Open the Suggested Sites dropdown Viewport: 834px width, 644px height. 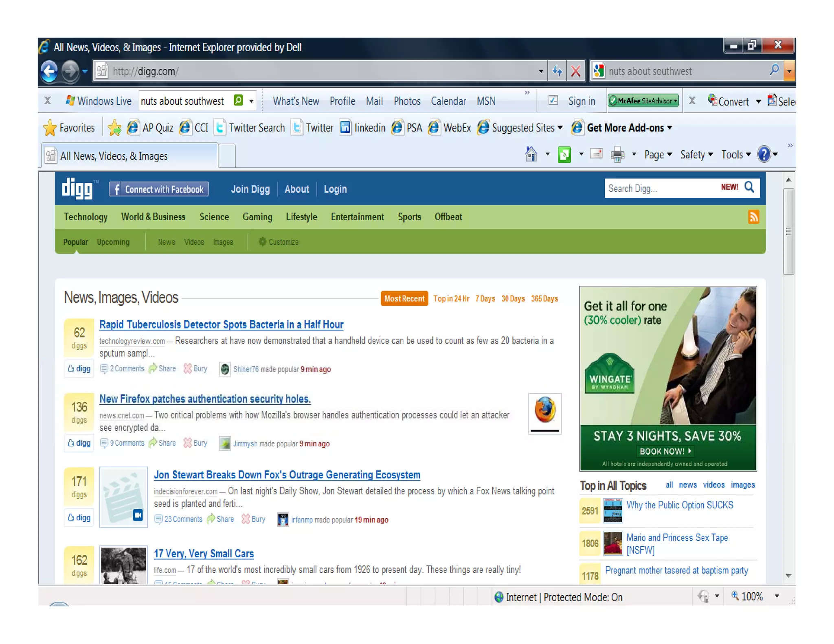pos(560,128)
